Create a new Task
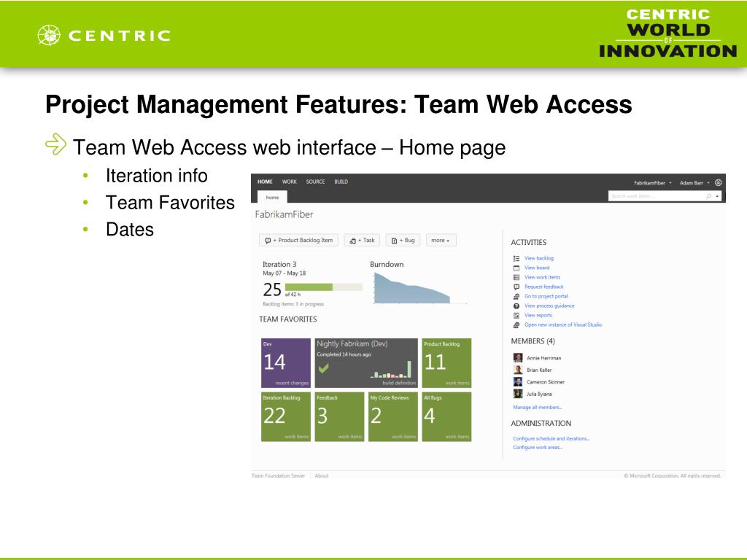 coord(362,241)
